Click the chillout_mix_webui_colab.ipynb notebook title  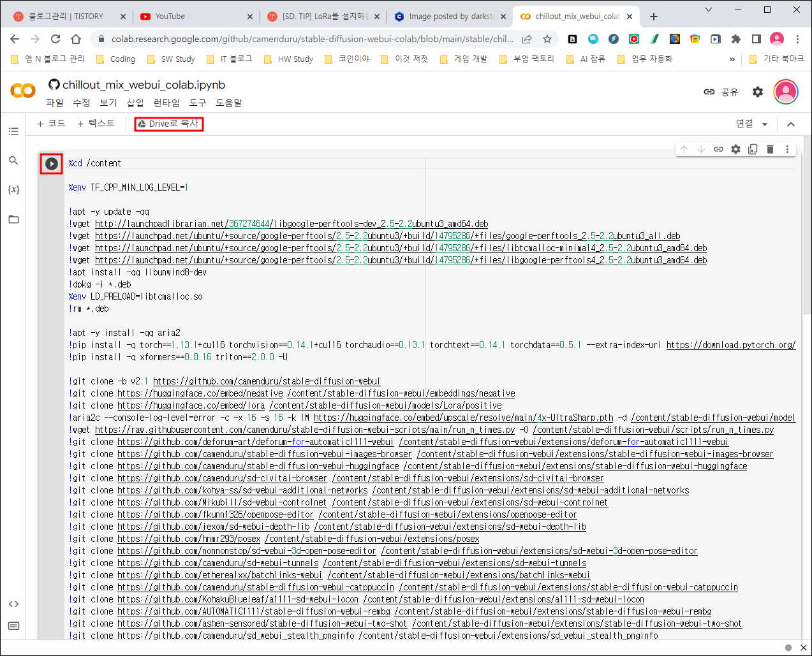tap(144, 85)
